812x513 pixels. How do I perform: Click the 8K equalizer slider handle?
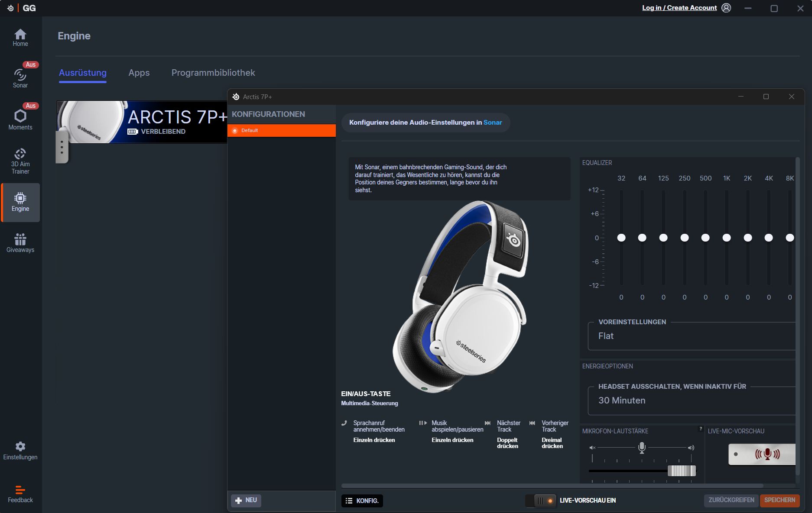pos(790,238)
